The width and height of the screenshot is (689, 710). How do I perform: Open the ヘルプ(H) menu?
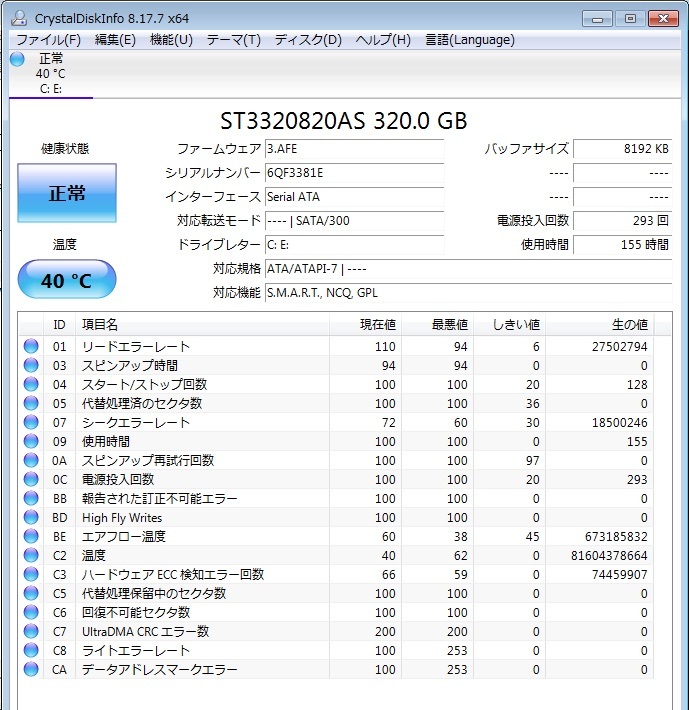(x=383, y=40)
